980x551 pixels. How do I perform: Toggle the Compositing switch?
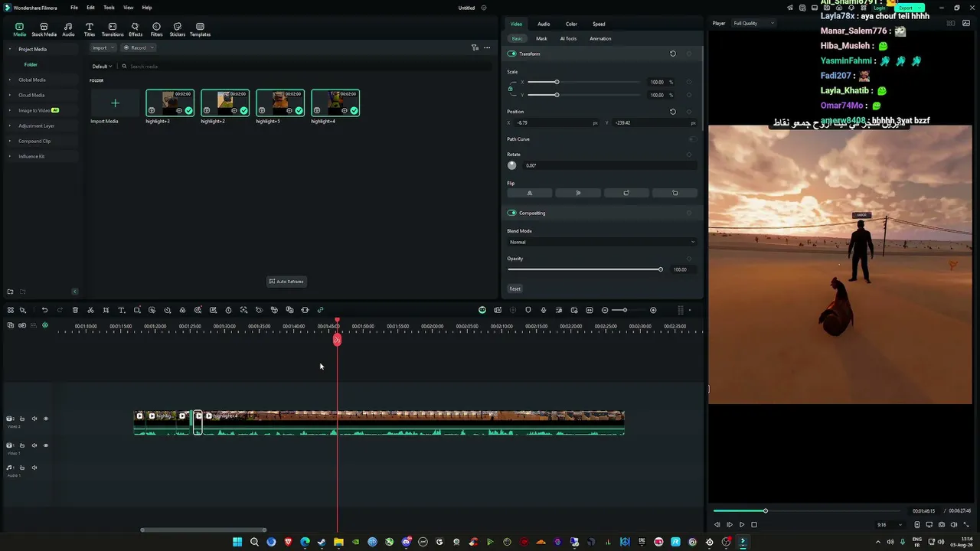pyautogui.click(x=511, y=213)
